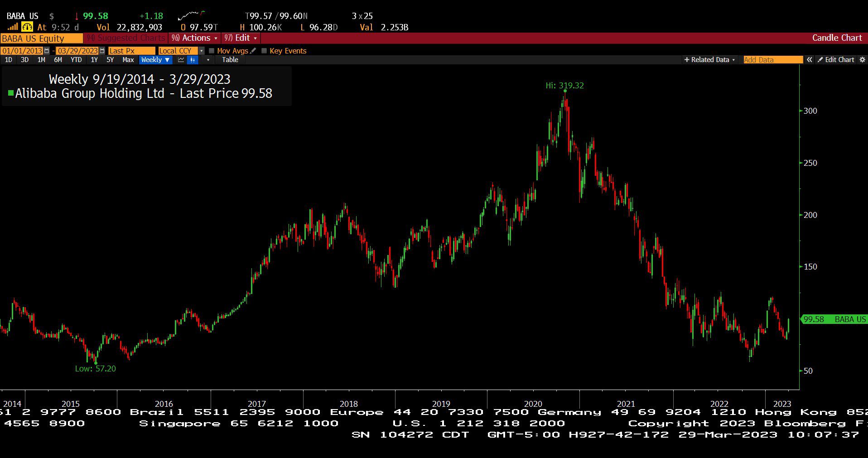Open chart settings gear icon
The image size is (868, 458).
click(x=862, y=60)
